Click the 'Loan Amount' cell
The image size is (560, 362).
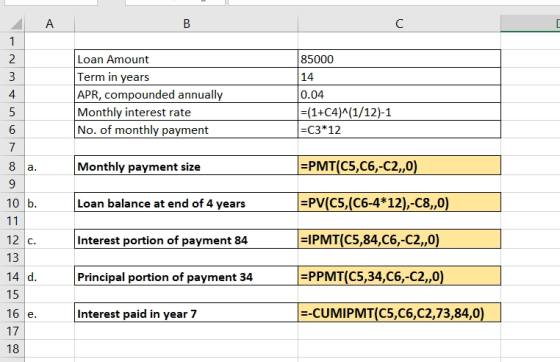tap(186, 59)
